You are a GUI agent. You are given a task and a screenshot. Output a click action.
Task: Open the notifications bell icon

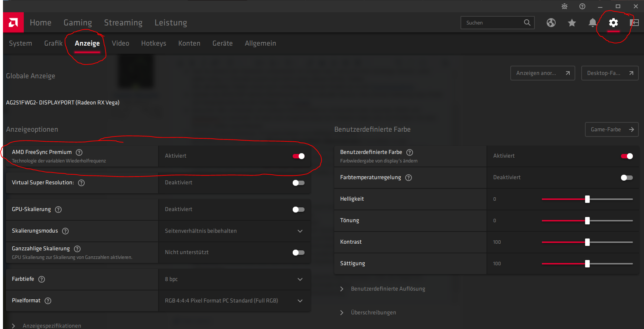593,23
